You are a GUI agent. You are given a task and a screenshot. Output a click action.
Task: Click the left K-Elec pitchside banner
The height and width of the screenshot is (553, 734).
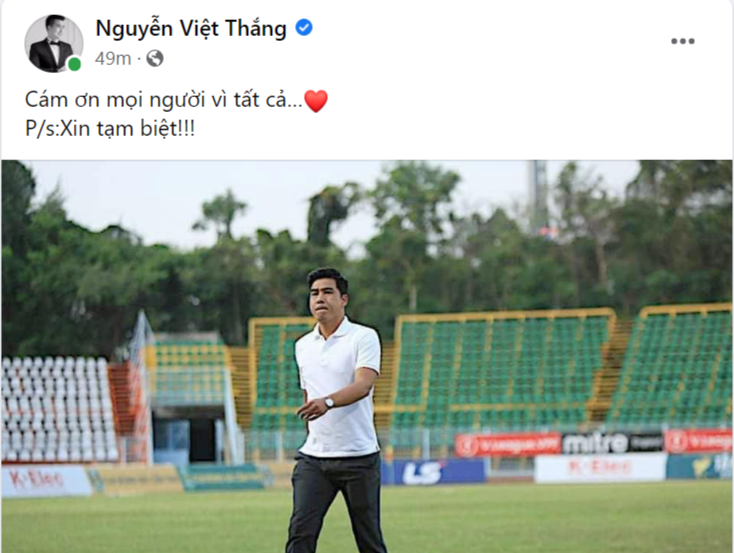click(45, 480)
